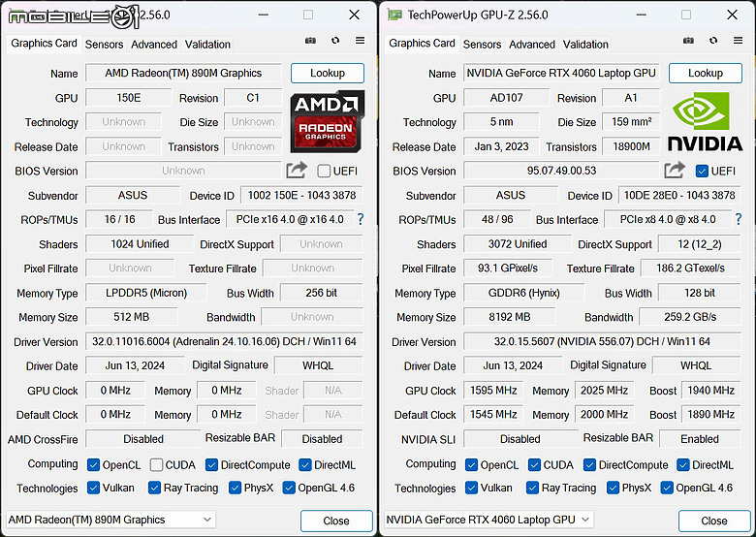Open the AMD Radeon 890M GPU selector dropdown
756x537 pixels.
click(x=110, y=520)
